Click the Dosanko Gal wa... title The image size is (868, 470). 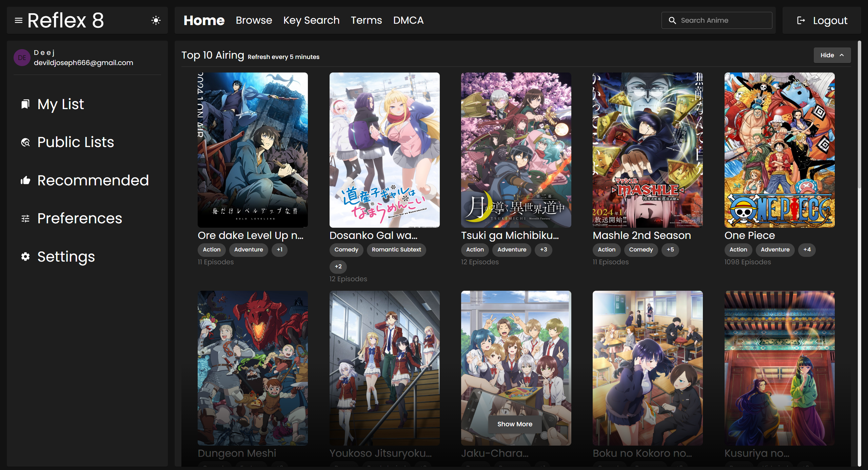(x=374, y=235)
